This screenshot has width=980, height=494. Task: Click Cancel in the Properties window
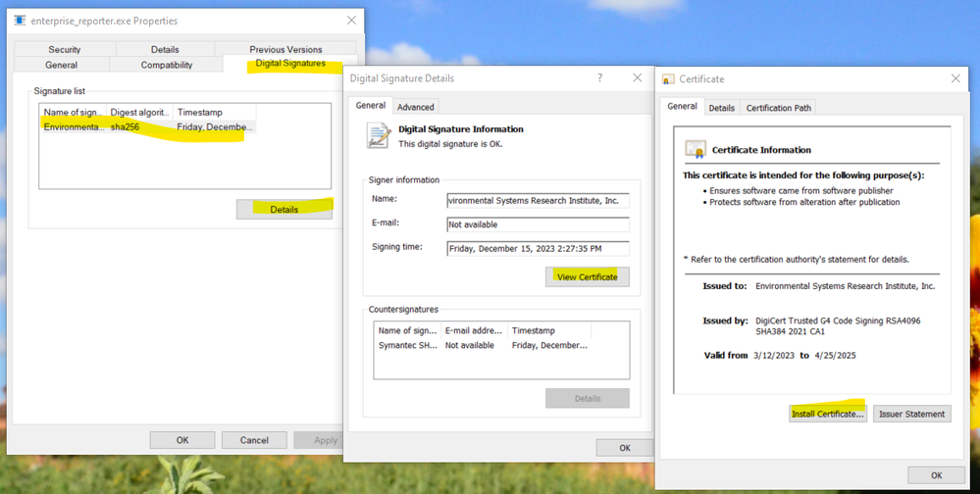(x=254, y=440)
